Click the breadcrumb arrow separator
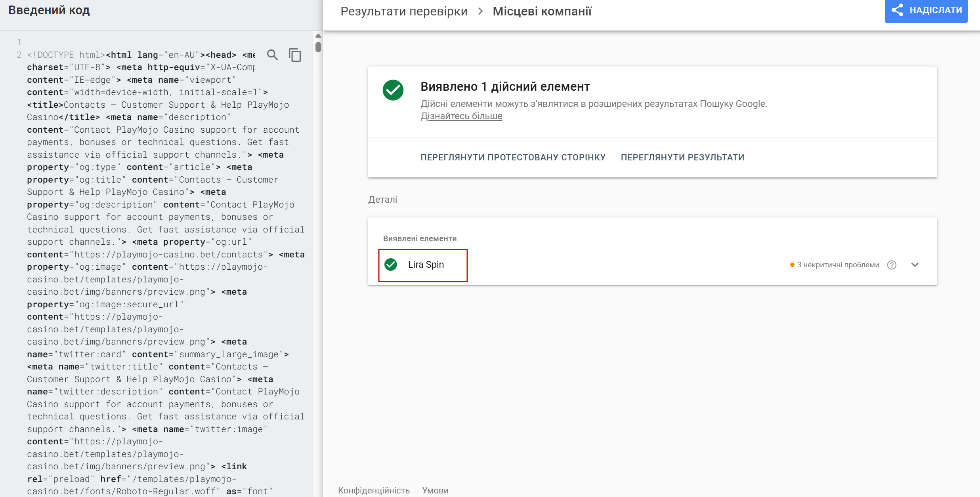 (x=480, y=11)
